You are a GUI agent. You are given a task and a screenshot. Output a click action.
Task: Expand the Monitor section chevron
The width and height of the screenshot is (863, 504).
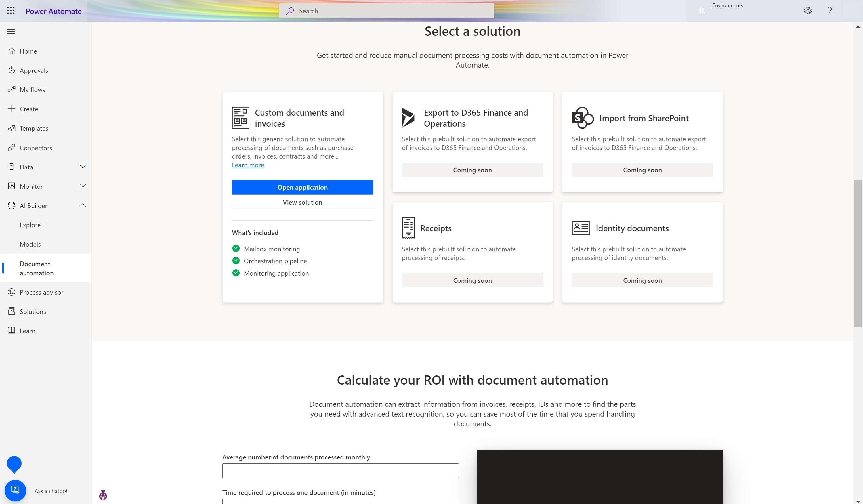click(83, 186)
